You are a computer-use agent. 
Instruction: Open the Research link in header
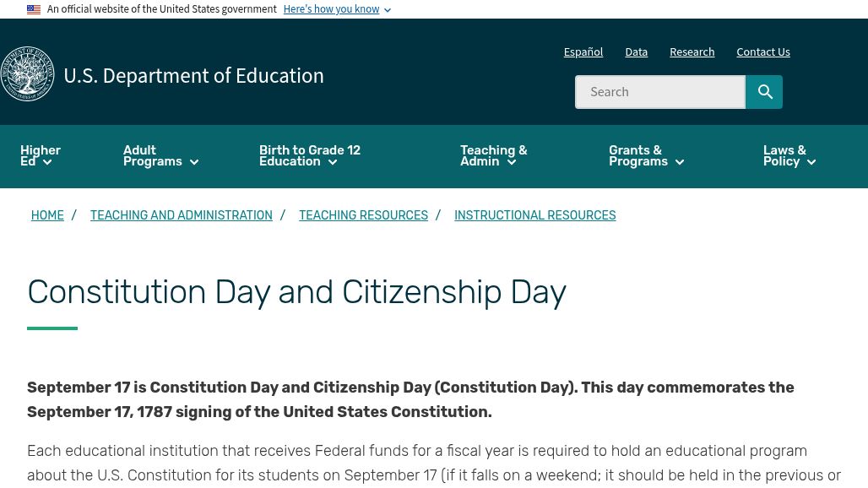[692, 52]
